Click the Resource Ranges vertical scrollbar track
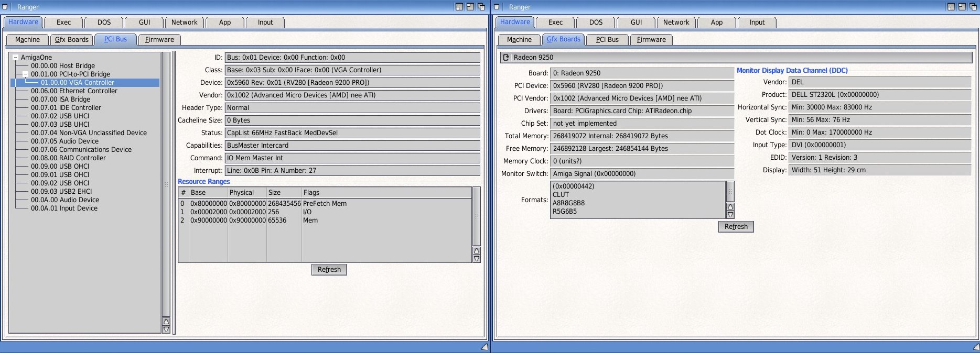 tap(476, 216)
